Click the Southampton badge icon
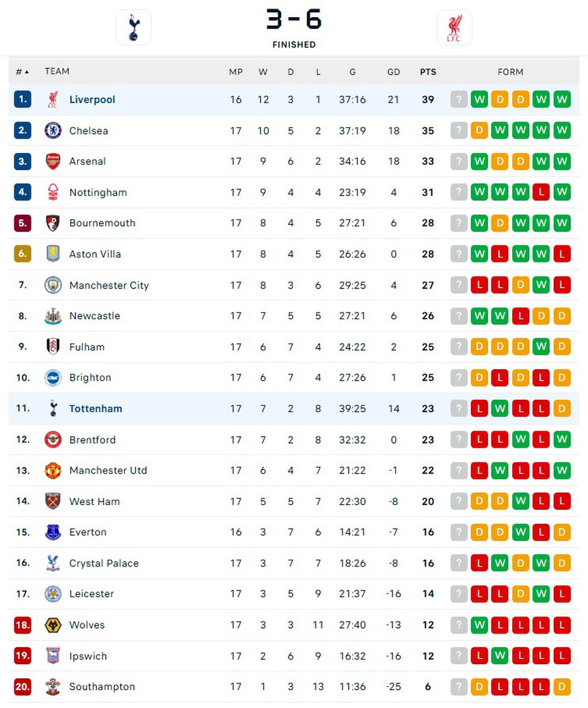 (x=53, y=687)
